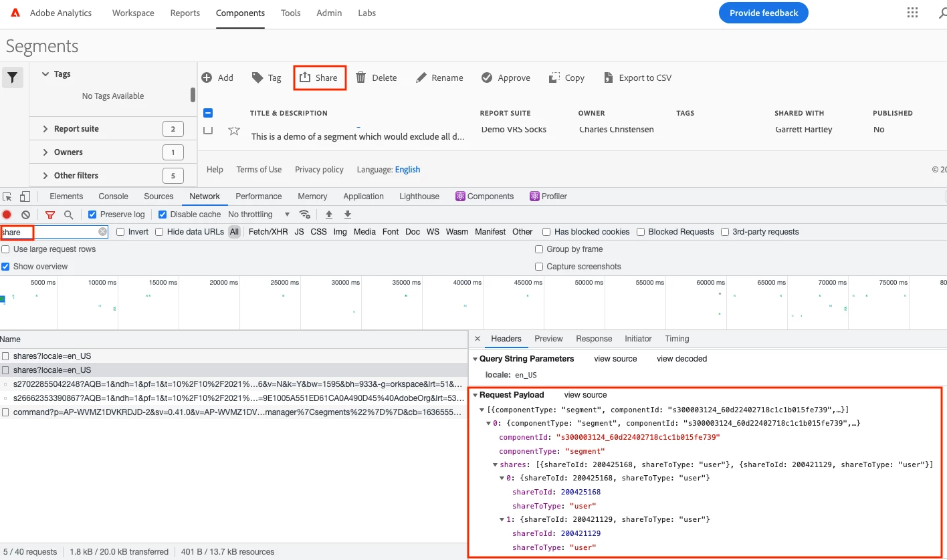The height and width of the screenshot is (560, 947).
Task: Open network search magnifier icon
Action: (68, 215)
